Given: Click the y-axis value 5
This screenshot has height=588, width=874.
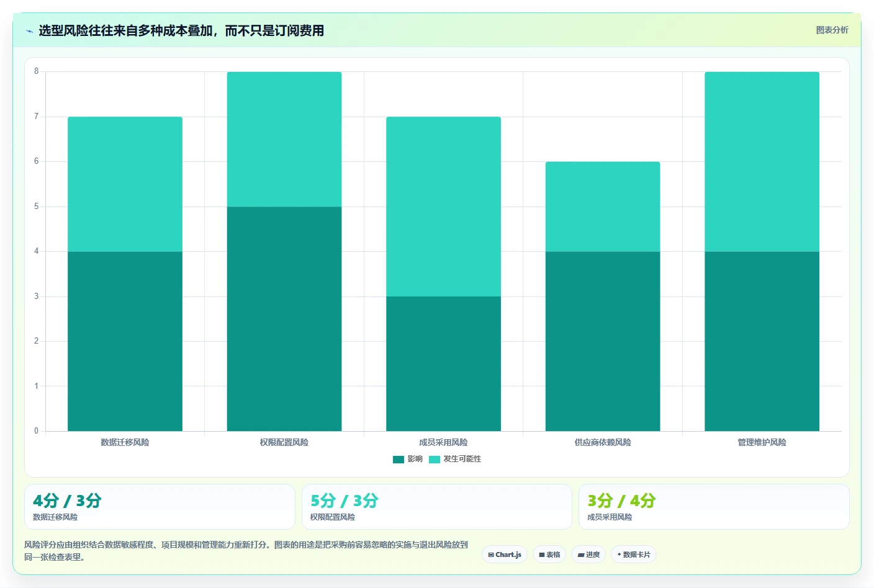Looking at the screenshot, I should coord(36,207).
